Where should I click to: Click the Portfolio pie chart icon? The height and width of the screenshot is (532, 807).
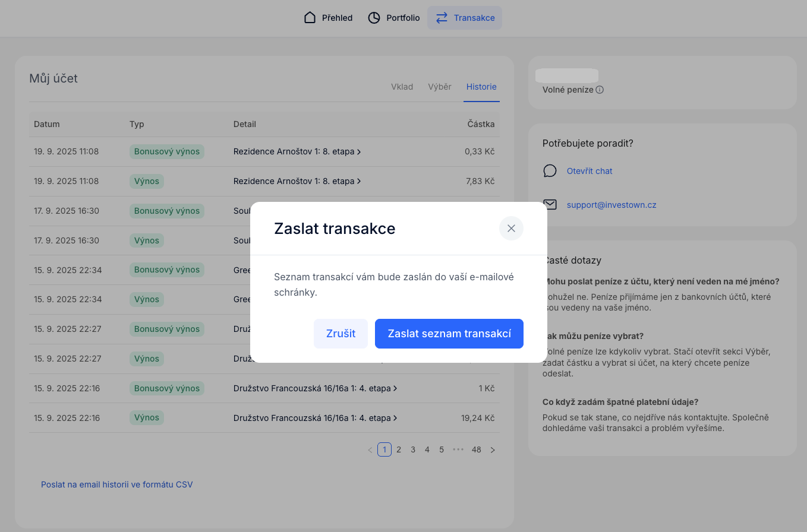point(374,18)
